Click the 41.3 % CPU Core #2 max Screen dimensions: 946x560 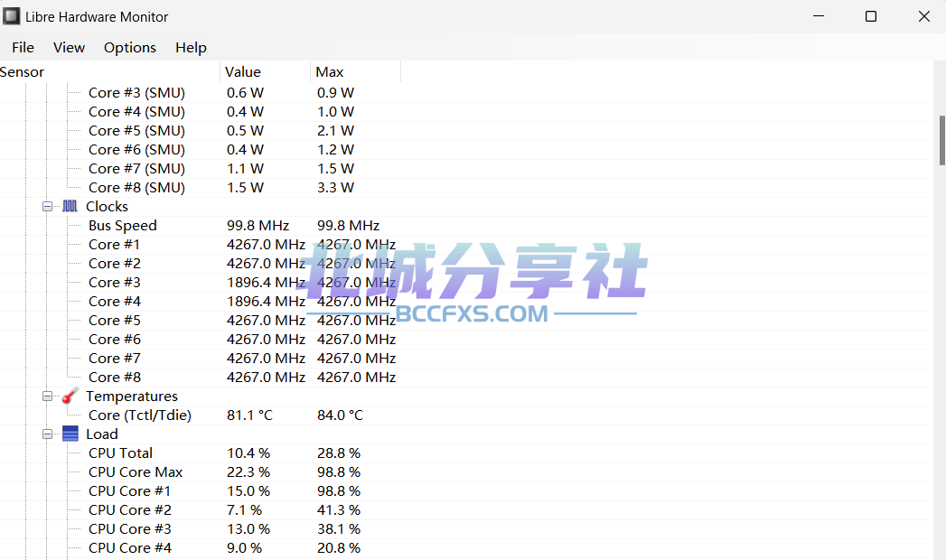339,510
